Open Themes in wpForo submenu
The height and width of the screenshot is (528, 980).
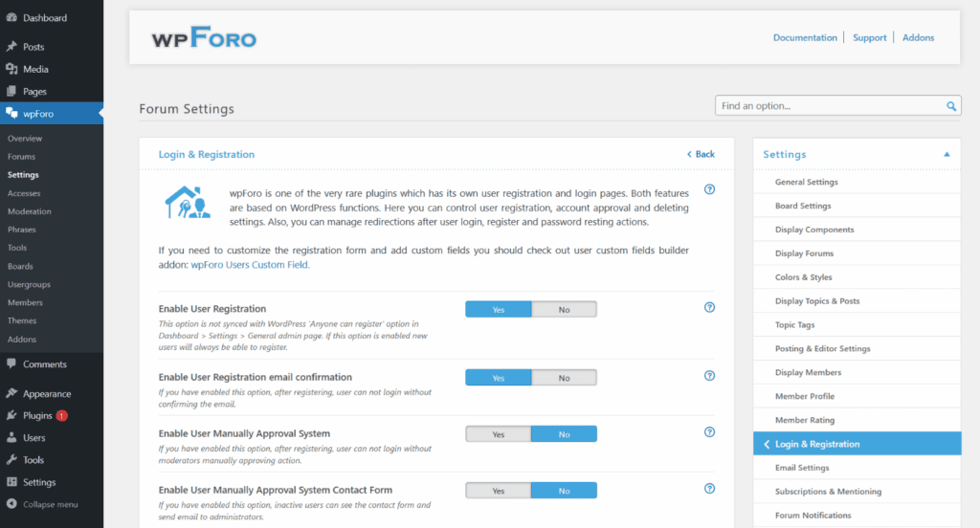(22, 320)
